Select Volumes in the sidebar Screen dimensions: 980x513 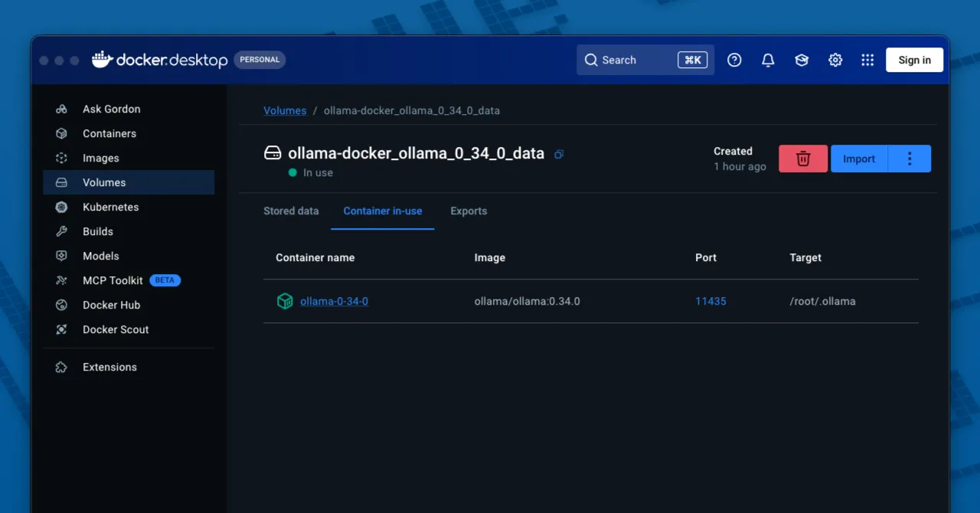pos(129,182)
